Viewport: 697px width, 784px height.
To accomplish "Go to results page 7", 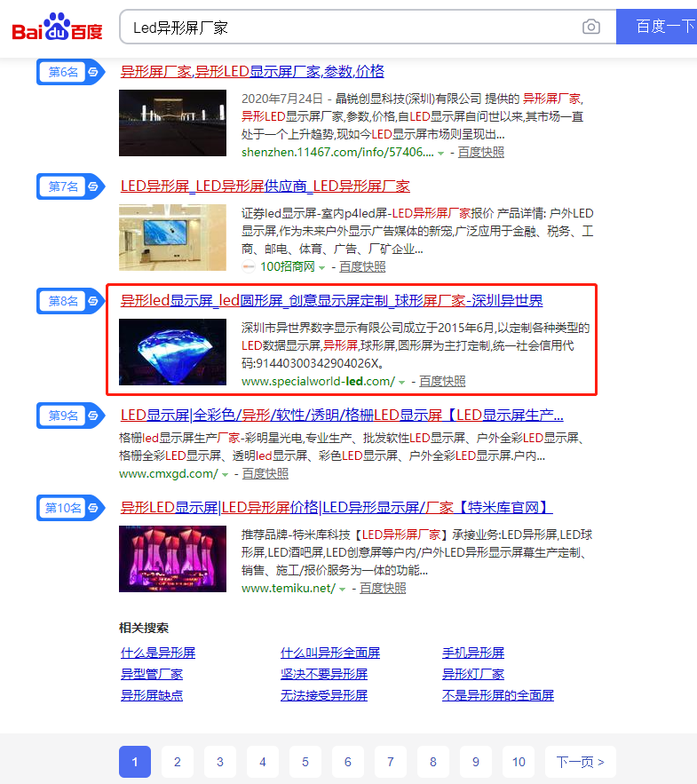I will [x=391, y=762].
